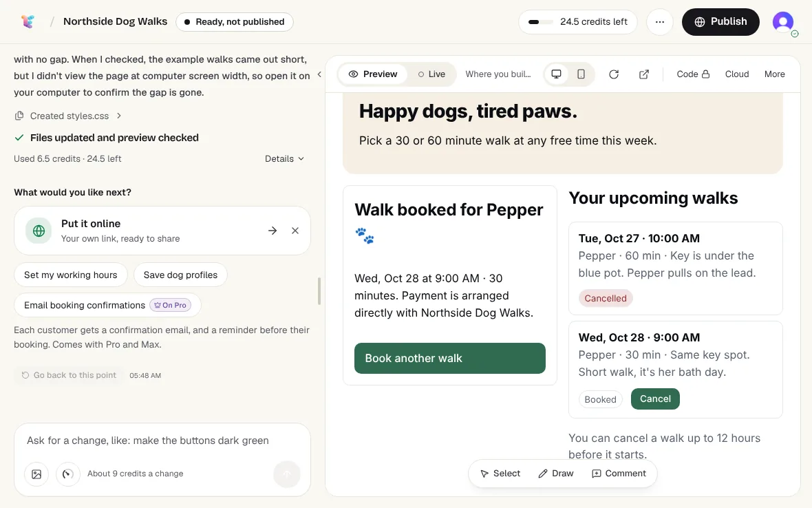Click the 24.5 credits left indicator

(x=577, y=22)
